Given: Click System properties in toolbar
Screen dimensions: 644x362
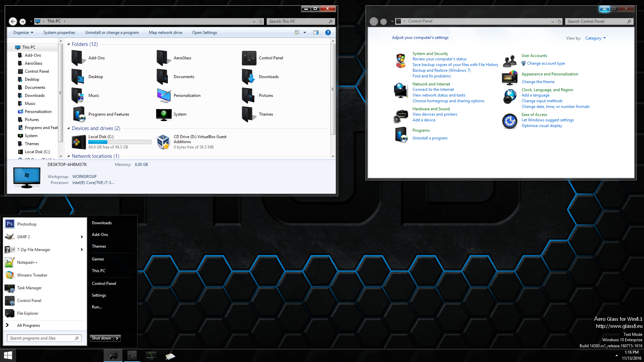Looking at the screenshot, I should point(59,33).
